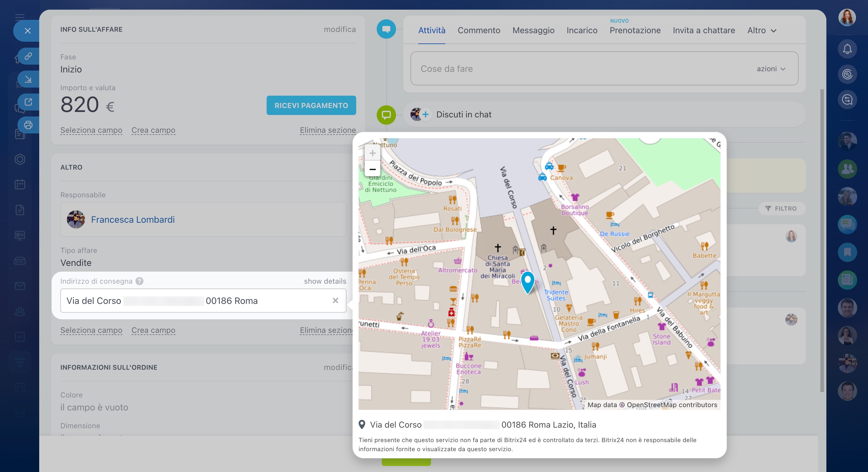The image size is (868, 472).
Task: Click the print icon on the side panel
Action: (x=28, y=125)
